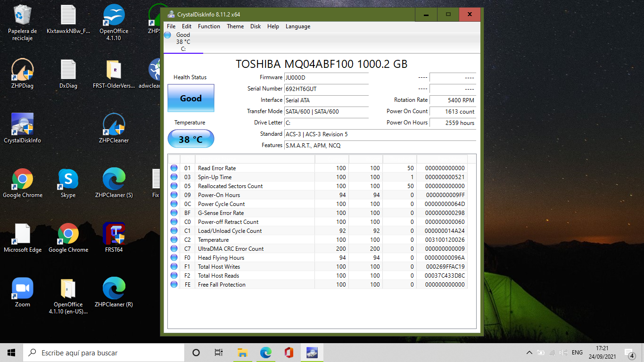
Task: Click the status orb for Reallocated Sectors Count
Action: pos(174,186)
